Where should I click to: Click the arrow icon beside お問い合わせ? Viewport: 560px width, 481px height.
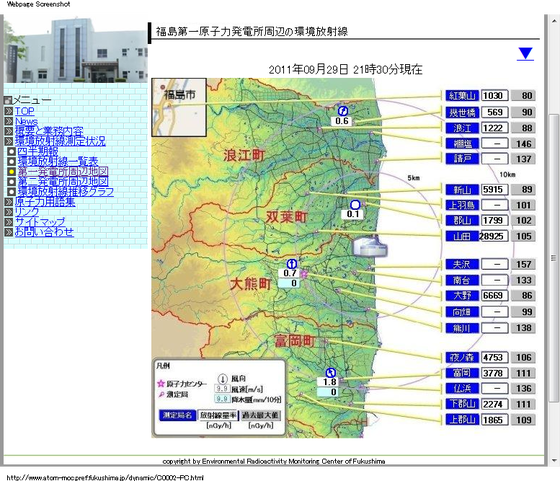9,232
